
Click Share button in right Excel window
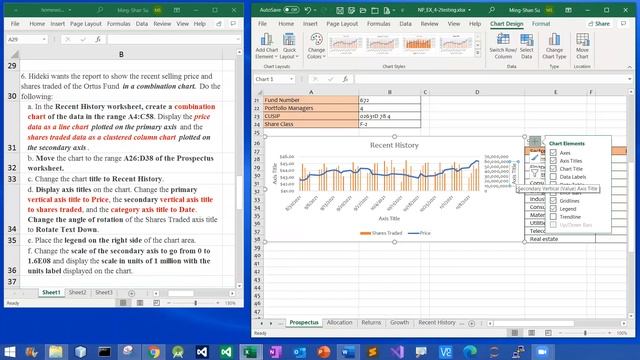coord(599,24)
